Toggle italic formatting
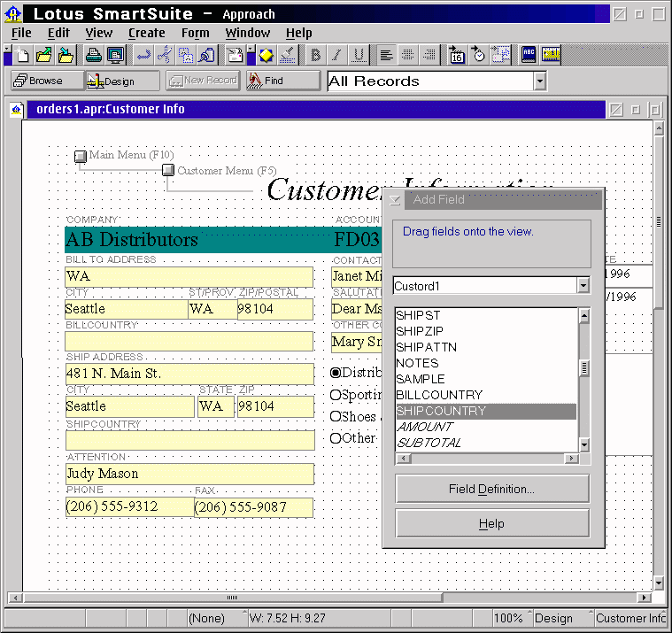 pos(337,55)
